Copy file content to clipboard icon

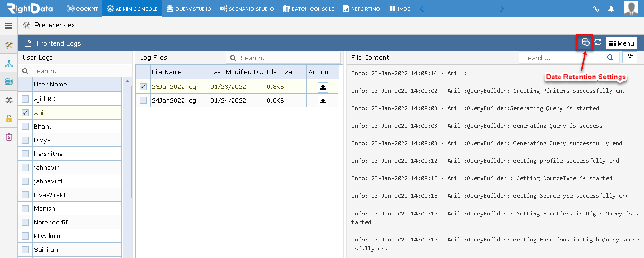click(x=630, y=57)
